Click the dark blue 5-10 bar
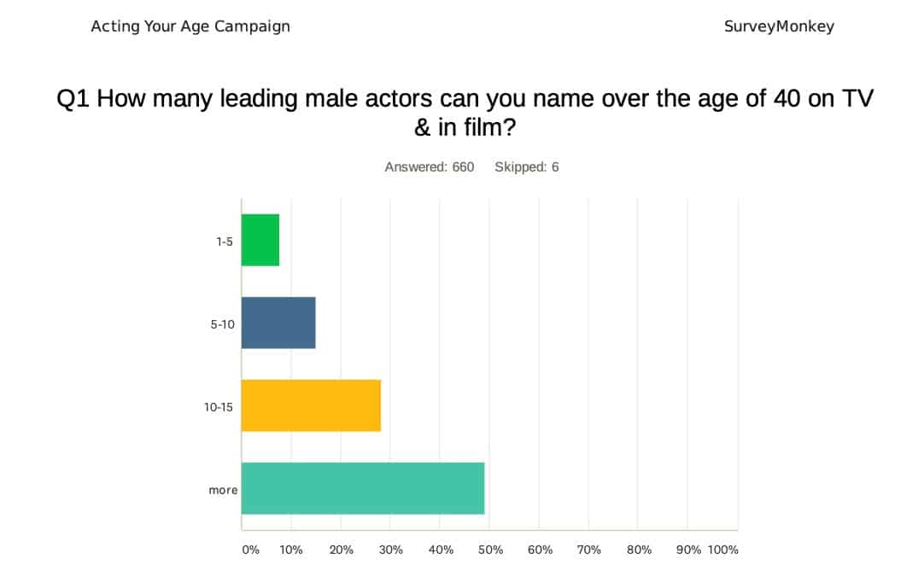Image resolution: width=924 pixels, height=570 pixels. click(278, 323)
